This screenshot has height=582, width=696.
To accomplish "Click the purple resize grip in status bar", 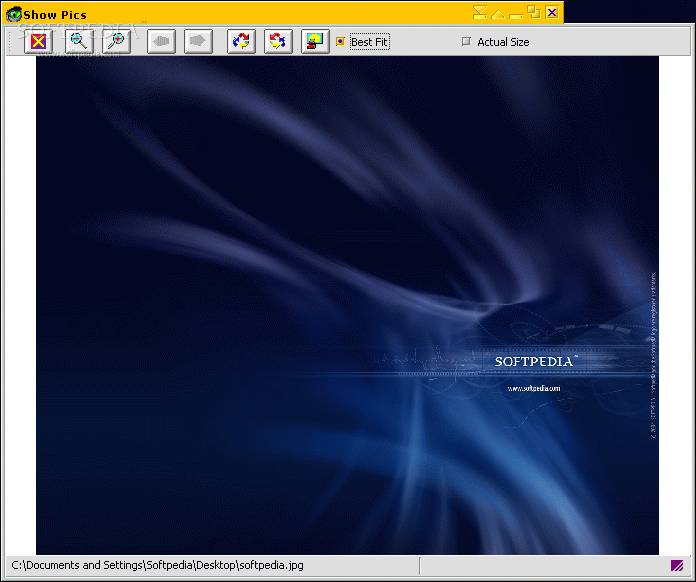I will (677, 566).
